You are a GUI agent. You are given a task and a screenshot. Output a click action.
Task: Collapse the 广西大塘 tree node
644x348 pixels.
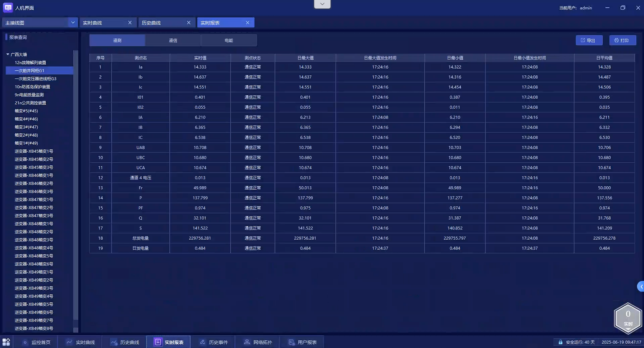pos(8,54)
